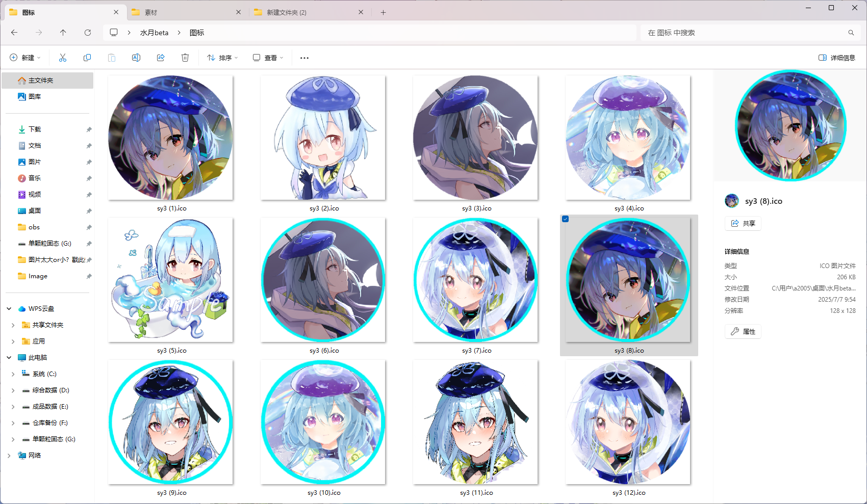The width and height of the screenshot is (867, 504).
Task: Uncheck the sy3 (8).ico selection checkbox
Action: 565,219
